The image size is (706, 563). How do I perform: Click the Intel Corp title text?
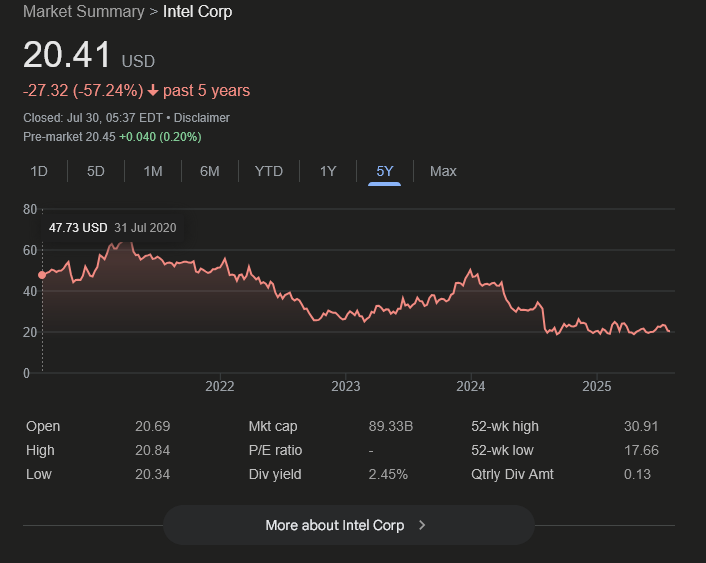pos(197,12)
